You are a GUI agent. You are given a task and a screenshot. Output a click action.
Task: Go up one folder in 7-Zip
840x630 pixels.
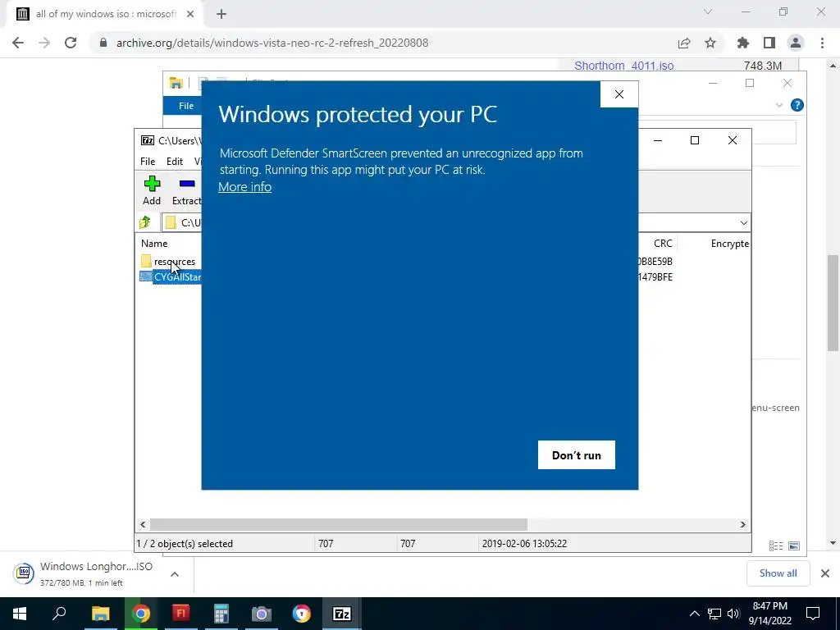145,222
